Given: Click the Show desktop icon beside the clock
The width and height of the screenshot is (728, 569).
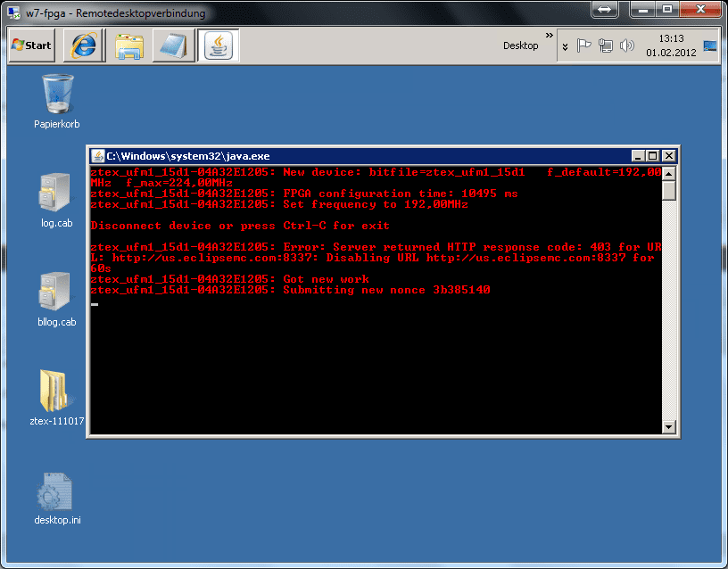Looking at the screenshot, I should pos(710,45).
